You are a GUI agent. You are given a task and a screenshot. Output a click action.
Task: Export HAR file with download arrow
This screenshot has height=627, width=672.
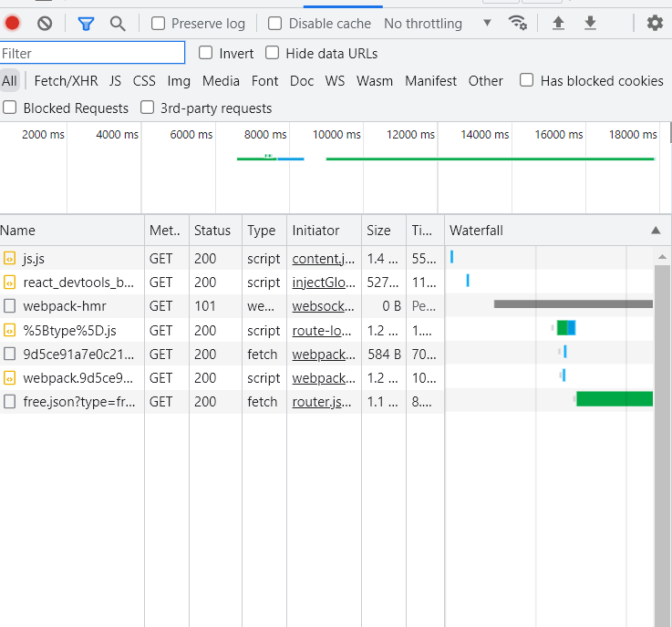click(590, 23)
